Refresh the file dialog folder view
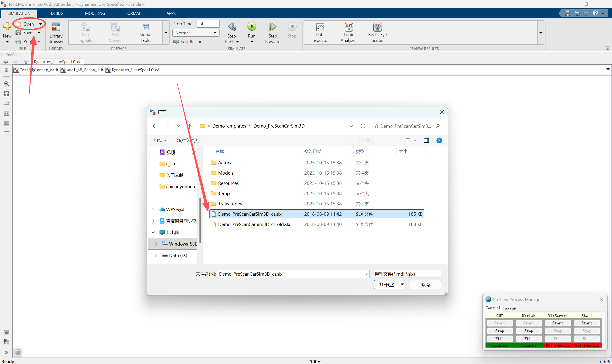The image size is (612, 364). click(363, 126)
